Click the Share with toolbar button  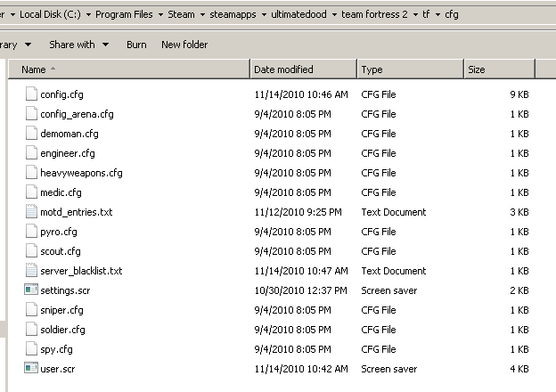tap(72, 45)
